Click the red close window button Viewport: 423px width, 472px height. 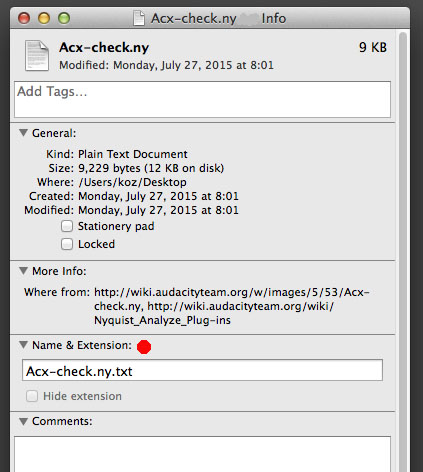pyautogui.click(x=24, y=18)
